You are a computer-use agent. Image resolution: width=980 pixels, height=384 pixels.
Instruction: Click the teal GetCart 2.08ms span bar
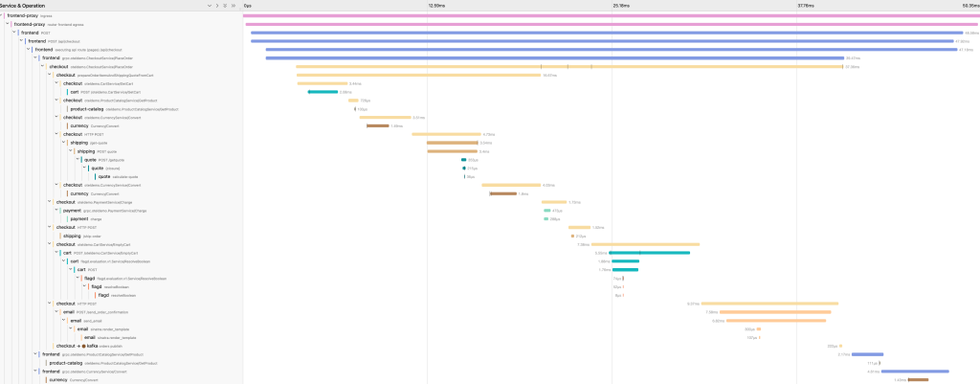coord(322,92)
